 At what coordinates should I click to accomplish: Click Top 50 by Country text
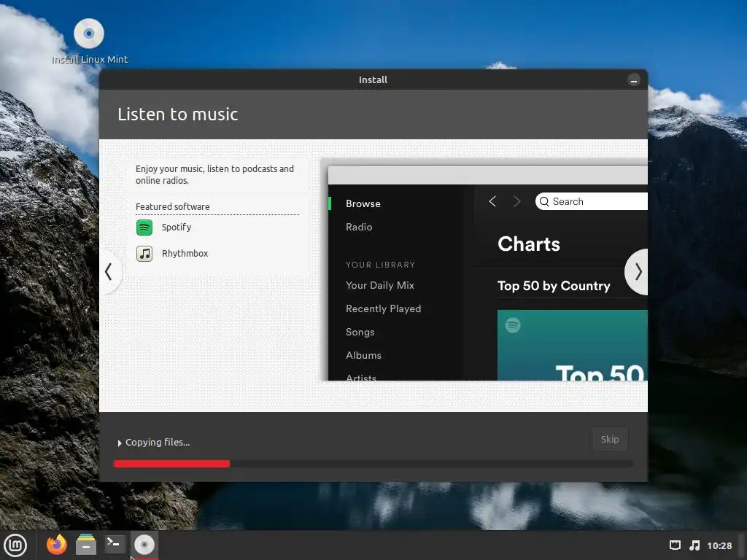click(x=554, y=286)
